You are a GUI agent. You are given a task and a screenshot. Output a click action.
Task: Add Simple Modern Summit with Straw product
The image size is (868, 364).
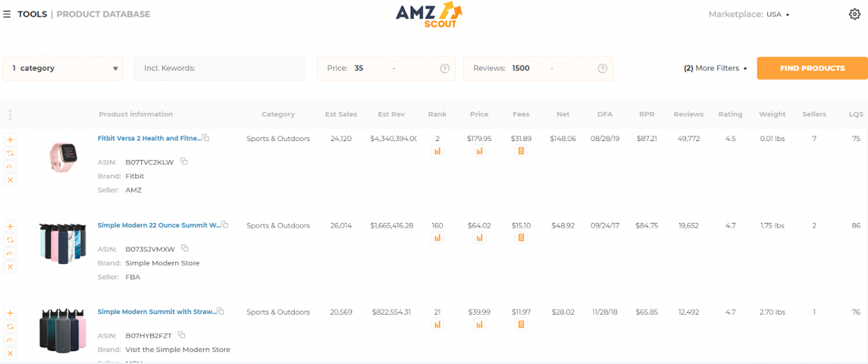(x=10, y=313)
